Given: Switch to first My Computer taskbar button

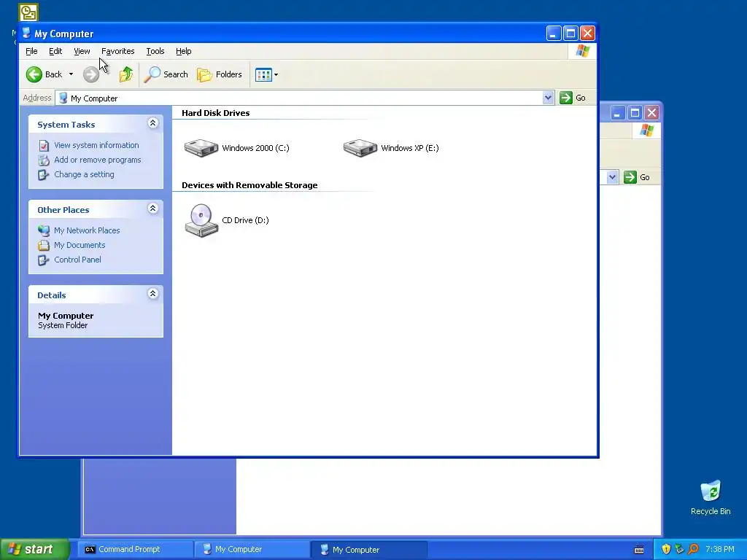Looking at the screenshot, I should (252, 550).
